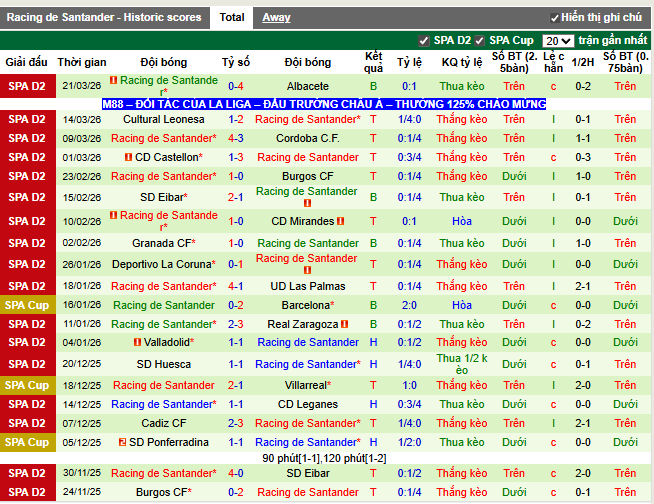Click the Thua 1/2 kèo result in the SD Huesca row
Viewport: 654px width, 504px height.
[x=462, y=364]
